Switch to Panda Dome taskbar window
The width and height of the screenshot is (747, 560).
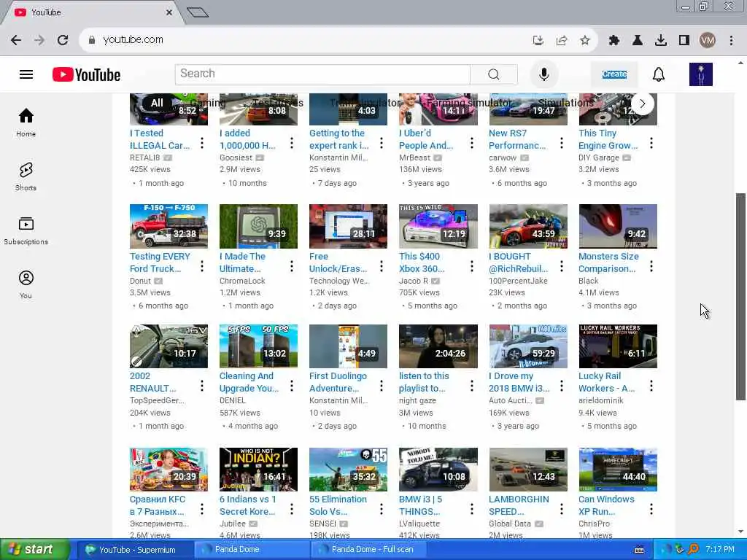pyautogui.click(x=252, y=550)
